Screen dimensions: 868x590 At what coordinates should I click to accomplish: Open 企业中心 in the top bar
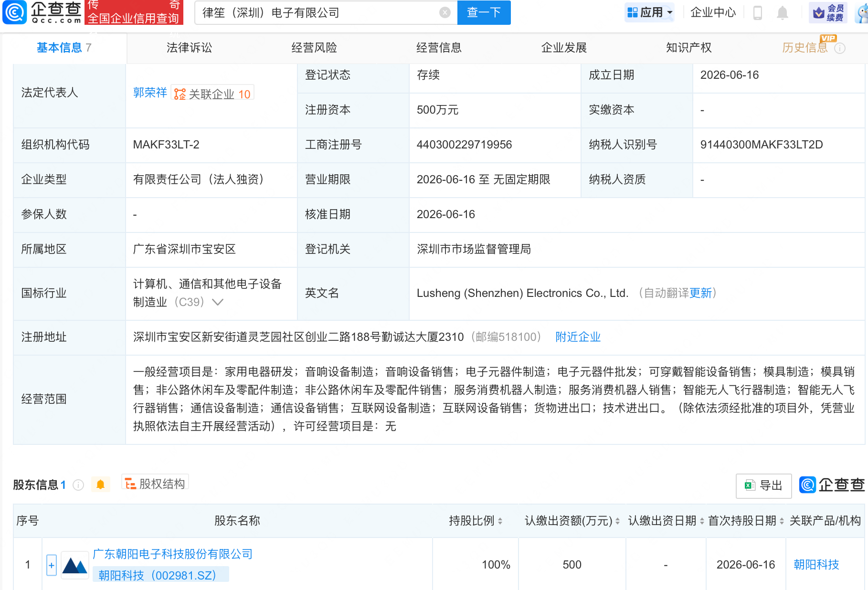(713, 12)
